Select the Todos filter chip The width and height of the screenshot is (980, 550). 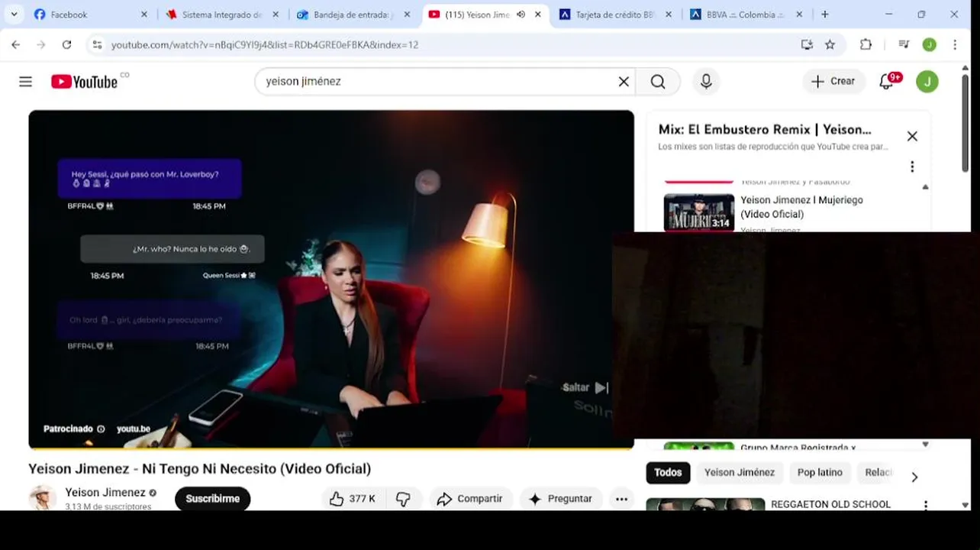668,473
